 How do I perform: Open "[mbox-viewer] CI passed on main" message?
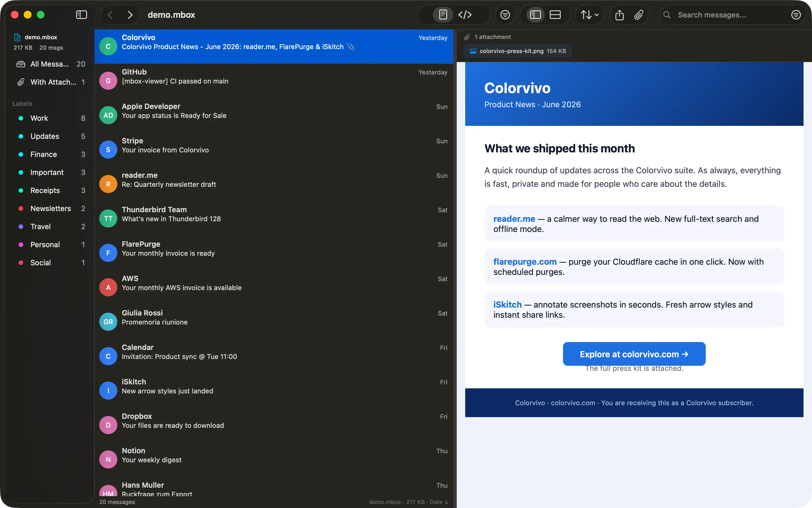pyautogui.click(x=274, y=81)
